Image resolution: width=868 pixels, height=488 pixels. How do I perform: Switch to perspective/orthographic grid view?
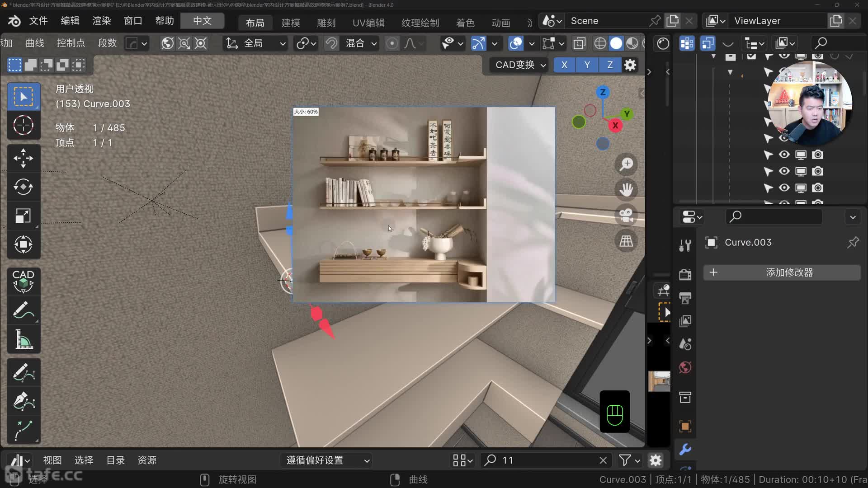pos(626,241)
